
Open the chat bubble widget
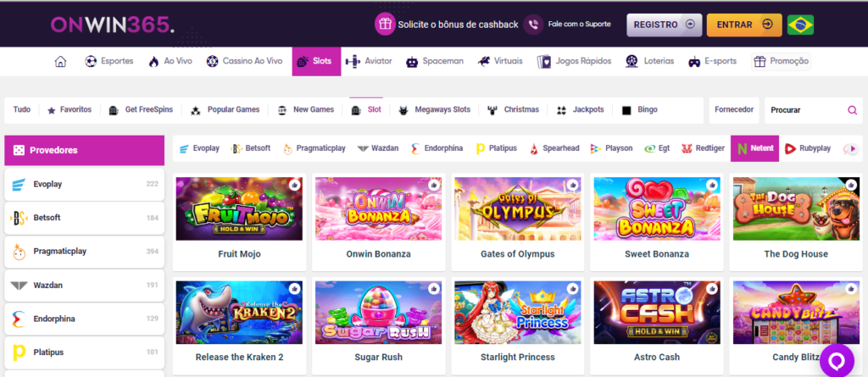pyautogui.click(x=837, y=360)
